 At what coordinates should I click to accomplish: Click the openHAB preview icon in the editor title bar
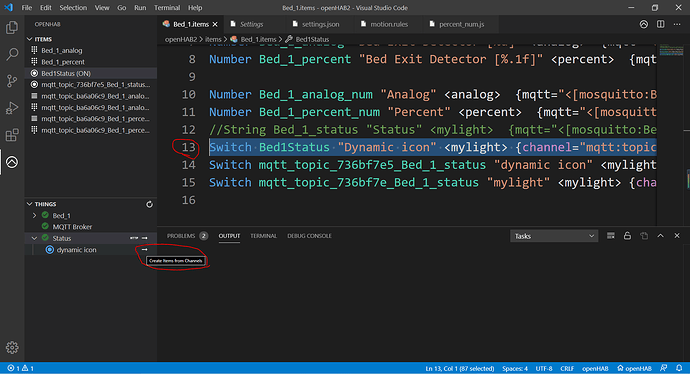(644, 24)
